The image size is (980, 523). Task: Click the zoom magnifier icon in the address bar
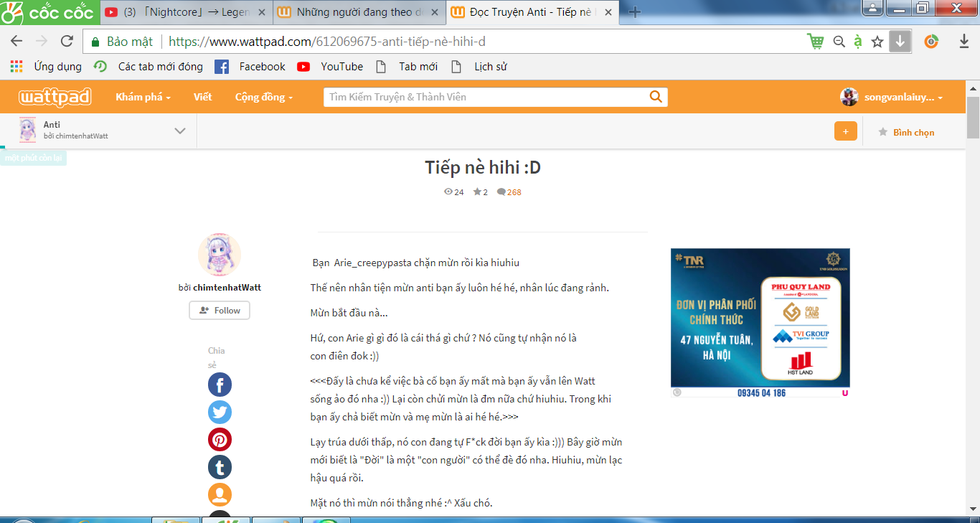click(x=839, y=42)
